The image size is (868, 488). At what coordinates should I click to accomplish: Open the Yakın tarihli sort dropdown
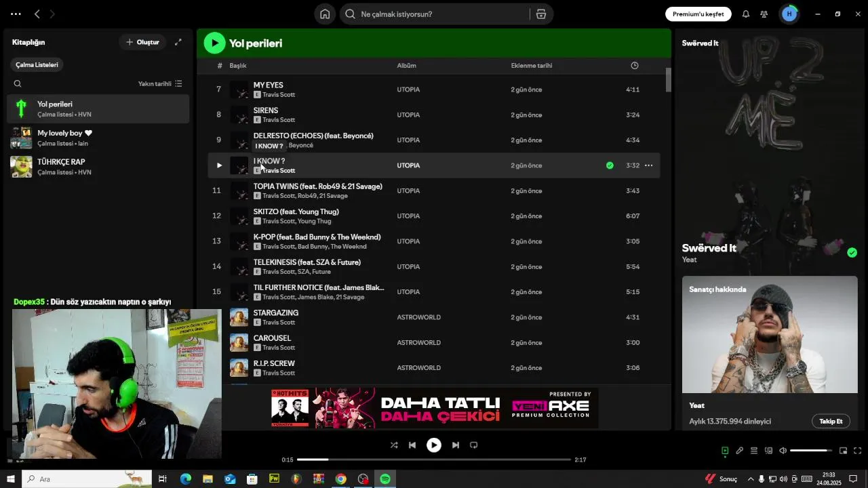(x=160, y=84)
